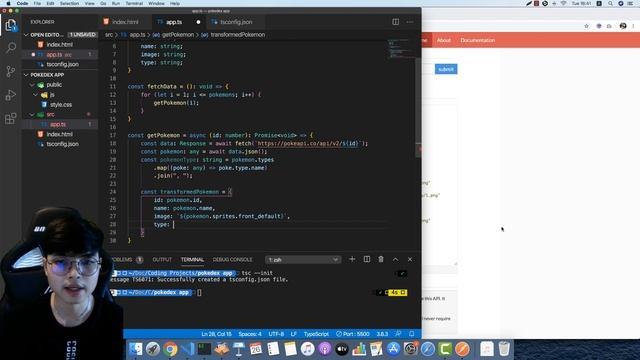This screenshot has height=360, width=640.
Task: Open Finder from the Dock
Action: coord(136,349)
